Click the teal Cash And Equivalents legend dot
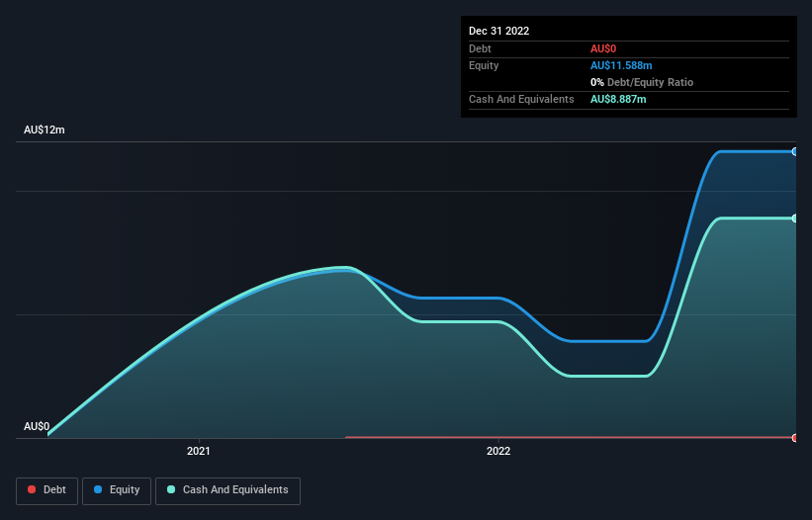 click(x=171, y=489)
